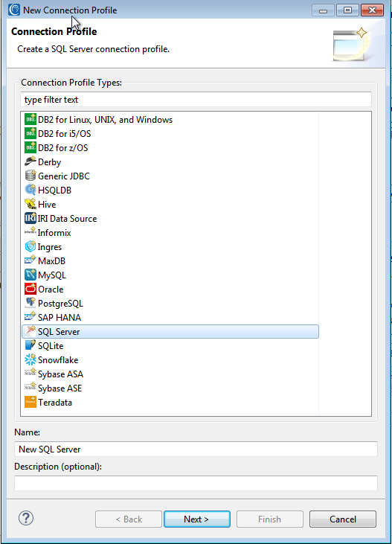Viewport: 392px width, 544px height.
Task: Maximize the New Connection Profile window
Action: pos(347,10)
